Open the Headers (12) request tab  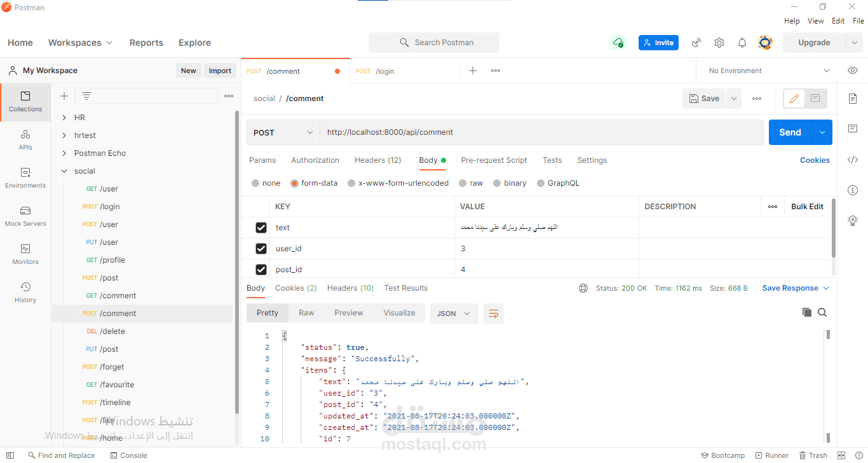point(378,160)
